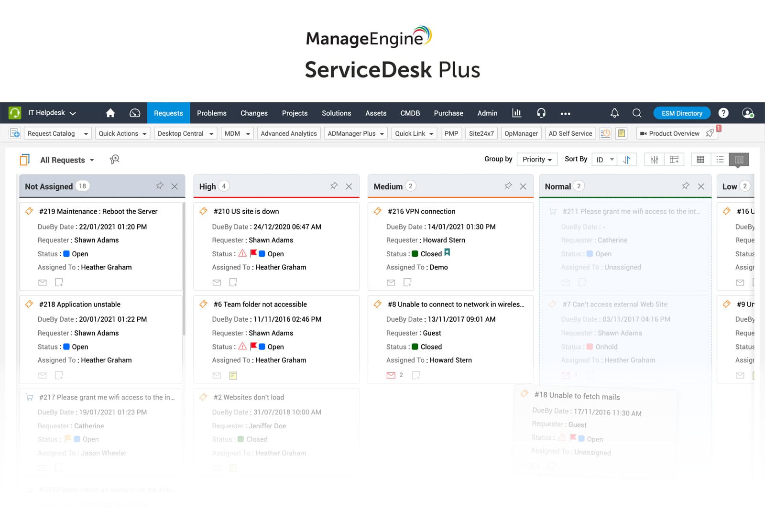Open the Priority group-by dropdown
Screen dimensions: 765x532
click(x=536, y=159)
